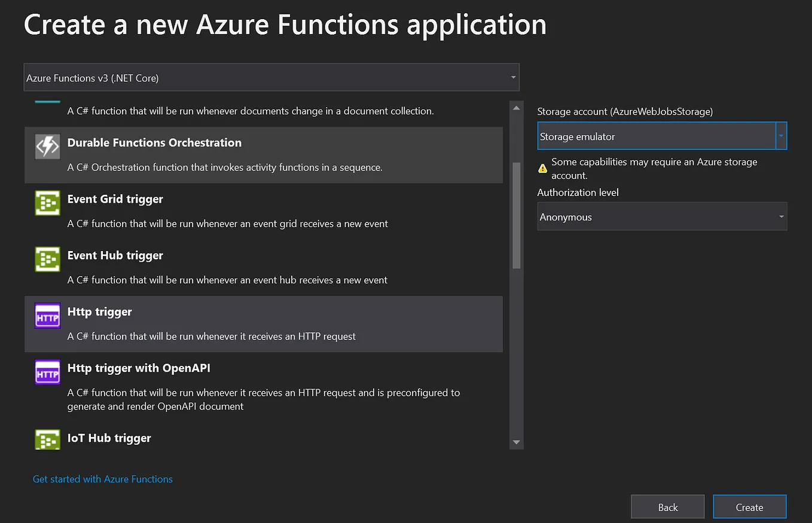
Task: Click the scroll-down arrow on the template list
Action: (x=515, y=442)
